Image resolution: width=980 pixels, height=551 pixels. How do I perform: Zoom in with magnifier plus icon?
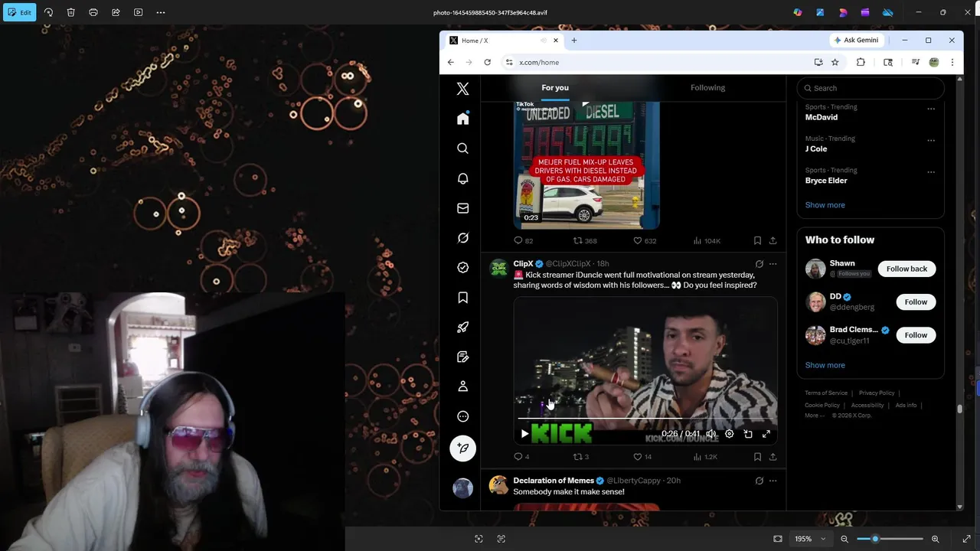(x=935, y=539)
